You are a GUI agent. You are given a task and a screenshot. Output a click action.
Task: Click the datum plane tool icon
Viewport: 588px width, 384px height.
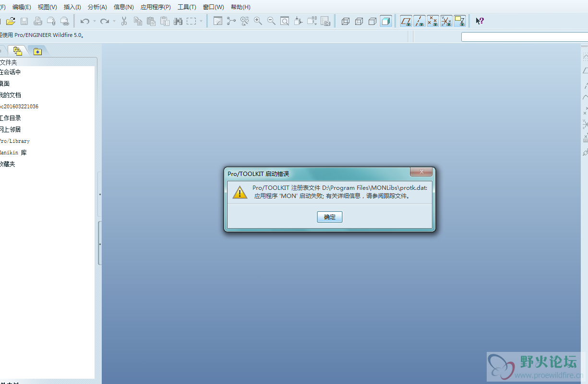point(586,70)
